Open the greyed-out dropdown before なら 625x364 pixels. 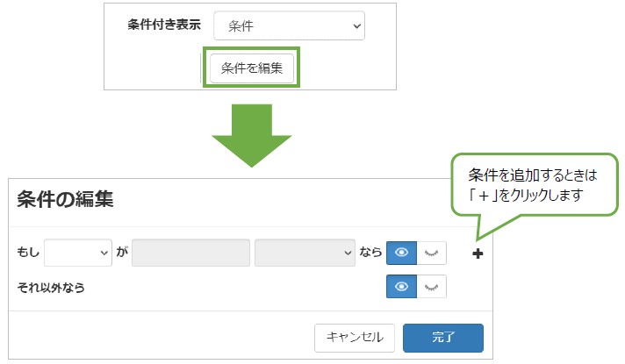click(x=305, y=253)
